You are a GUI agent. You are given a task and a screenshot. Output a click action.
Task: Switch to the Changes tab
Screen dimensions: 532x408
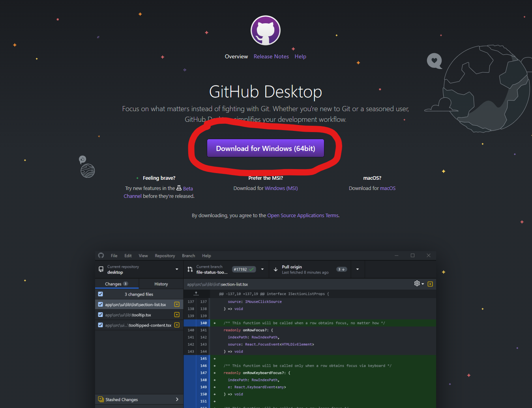(117, 284)
